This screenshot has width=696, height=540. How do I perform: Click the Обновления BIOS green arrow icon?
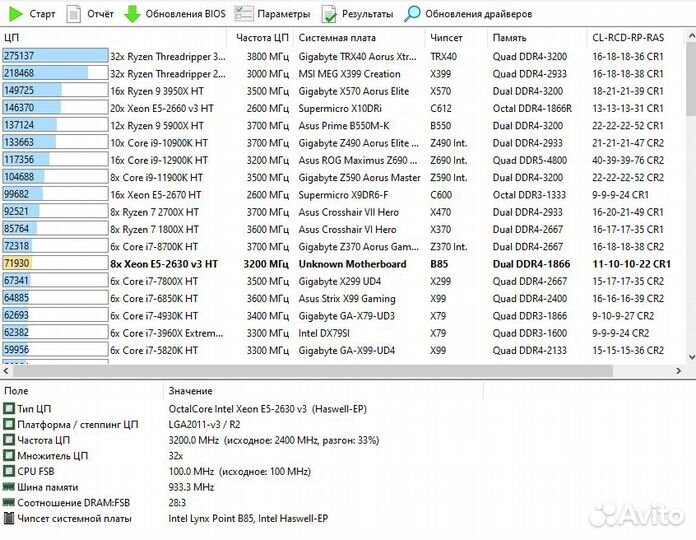pos(132,14)
